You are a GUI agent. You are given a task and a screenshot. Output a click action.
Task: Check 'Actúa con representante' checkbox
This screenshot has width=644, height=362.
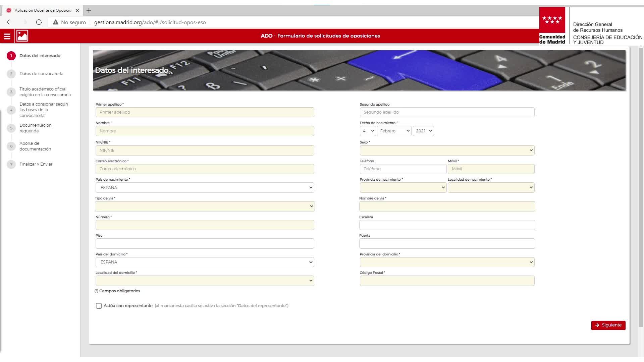click(99, 306)
